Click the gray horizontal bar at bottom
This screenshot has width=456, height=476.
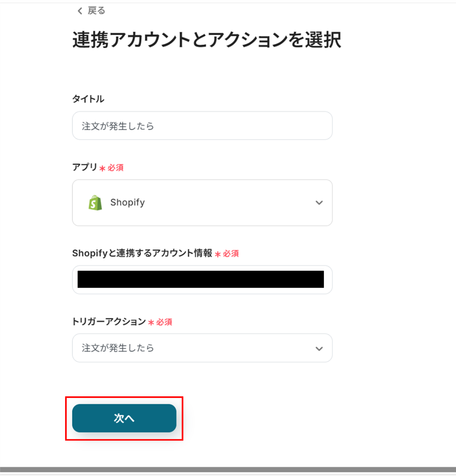coord(228,469)
